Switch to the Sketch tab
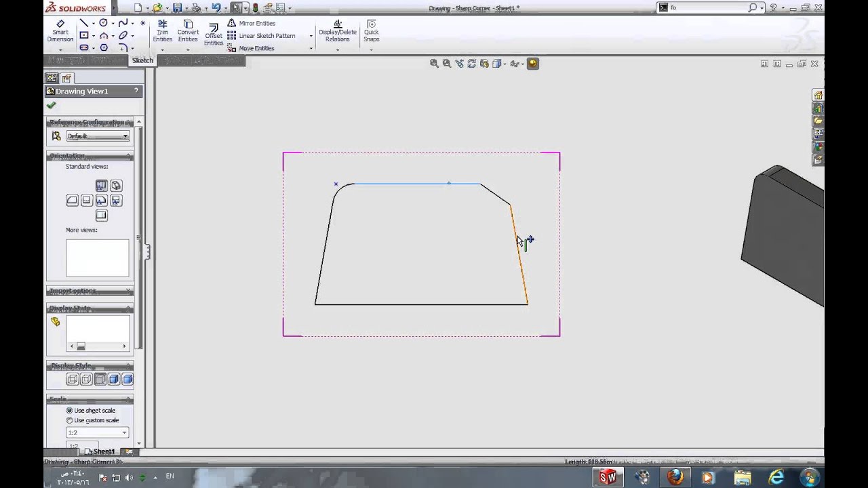 142,60
